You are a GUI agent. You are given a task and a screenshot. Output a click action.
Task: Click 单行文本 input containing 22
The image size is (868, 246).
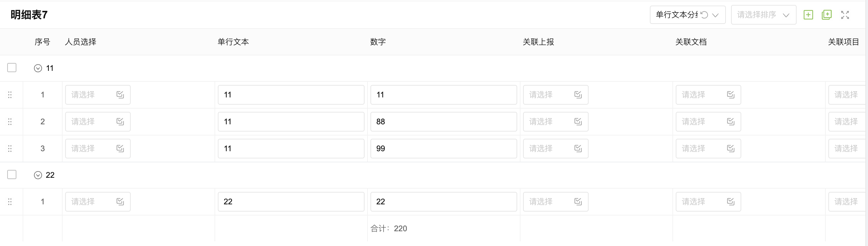pyautogui.click(x=291, y=202)
